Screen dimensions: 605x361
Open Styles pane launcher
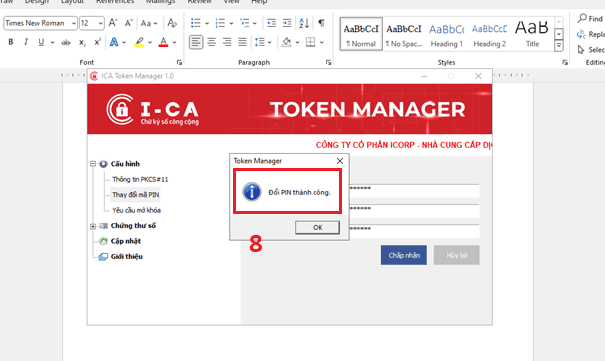565,62
